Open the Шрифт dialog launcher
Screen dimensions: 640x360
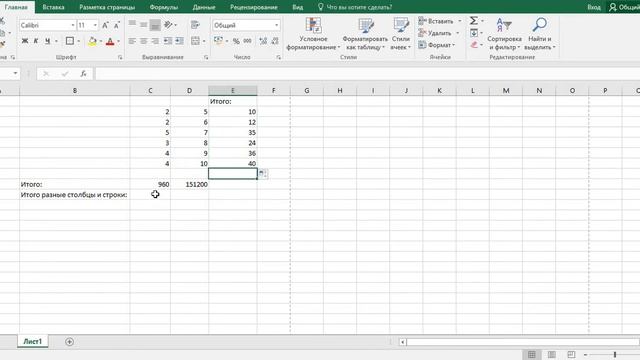click(120, 58)
